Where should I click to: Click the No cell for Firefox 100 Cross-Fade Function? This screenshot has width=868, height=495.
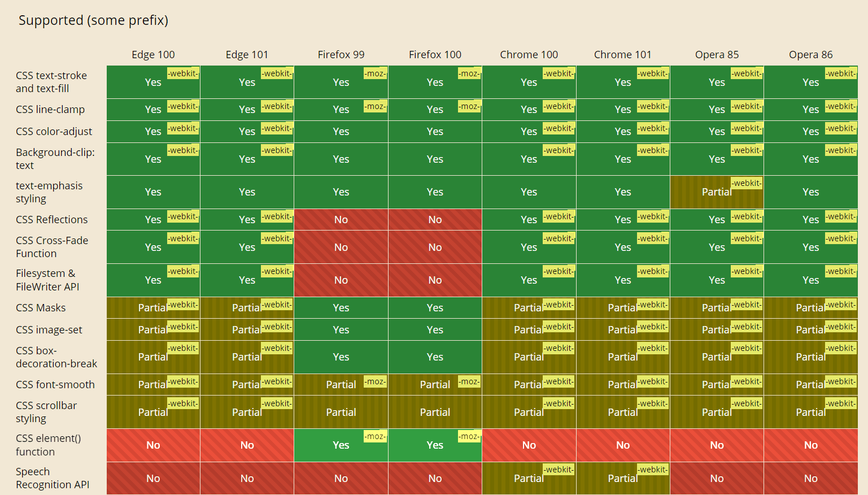click(435, 247)
